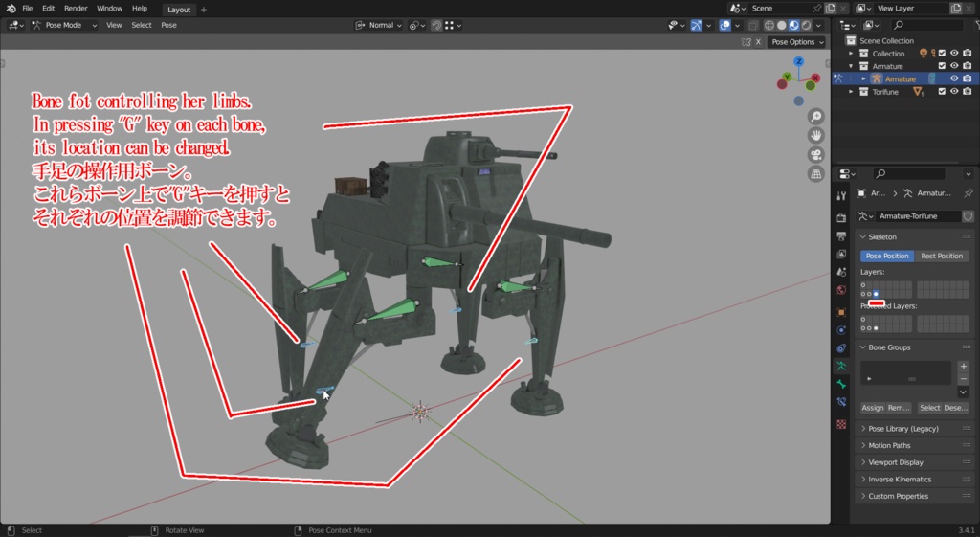Hide Collection in viewport via eye icon
Viewport: 980px width, 537px height.
[954, 54]
